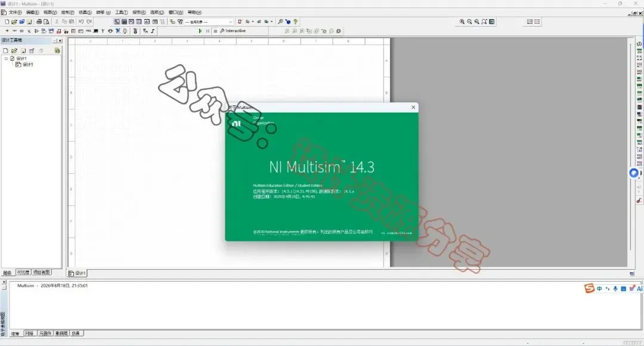This screenshot has width=644, height=346.
Task: Click the Zoom in magnifier icon
Action: 462,21
